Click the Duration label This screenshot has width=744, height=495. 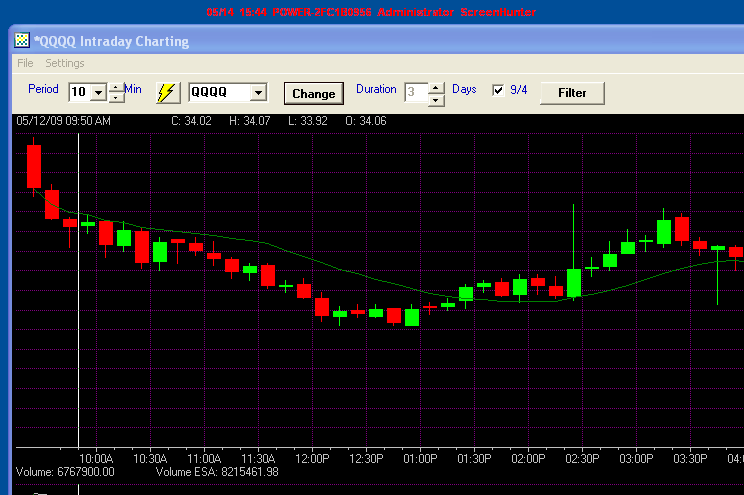point(376,89)
